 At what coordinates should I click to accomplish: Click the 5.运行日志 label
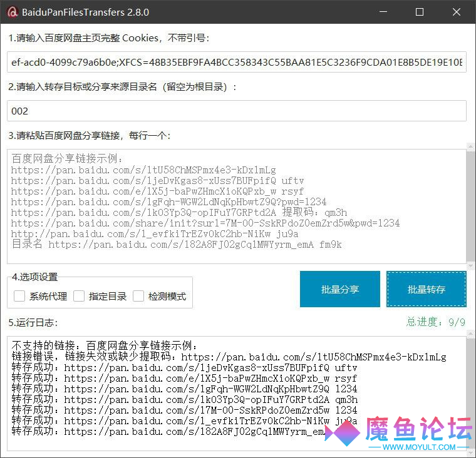[x=33, y=322]
